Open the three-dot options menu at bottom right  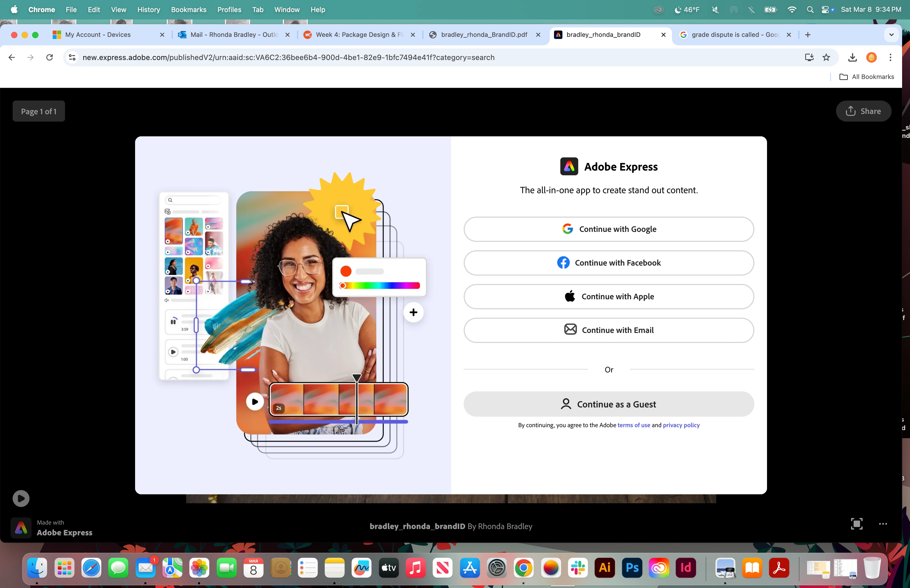pyautogui.click(x=883, y=524)
